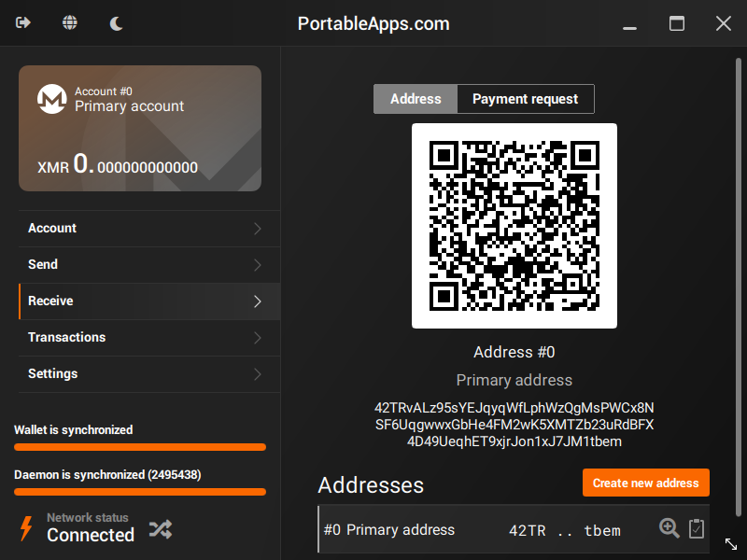Viewport: 747px width, 560px height.
Task: Expand the Transactions menu chevron
Action: click(258, 338)
